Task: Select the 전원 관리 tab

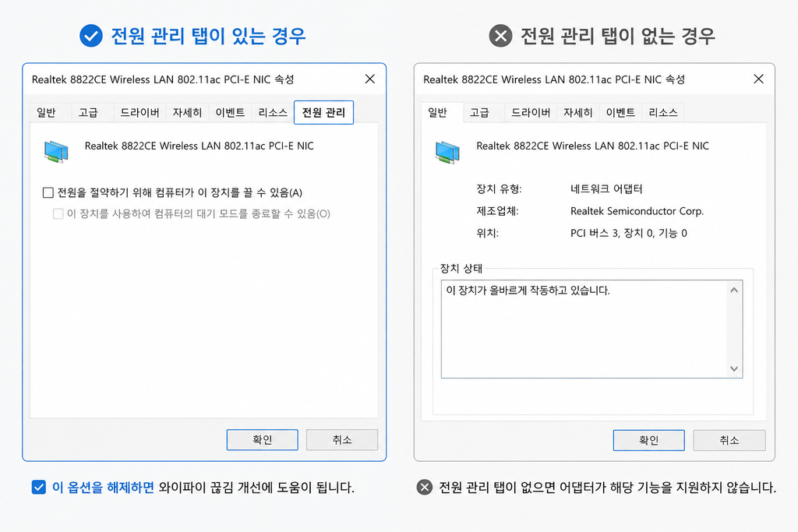Action: [323, 112]
